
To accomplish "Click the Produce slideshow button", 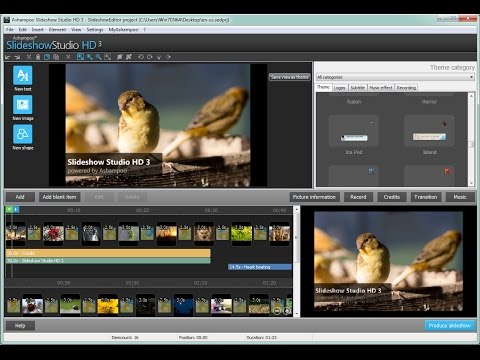I will [x=450, y=326].
